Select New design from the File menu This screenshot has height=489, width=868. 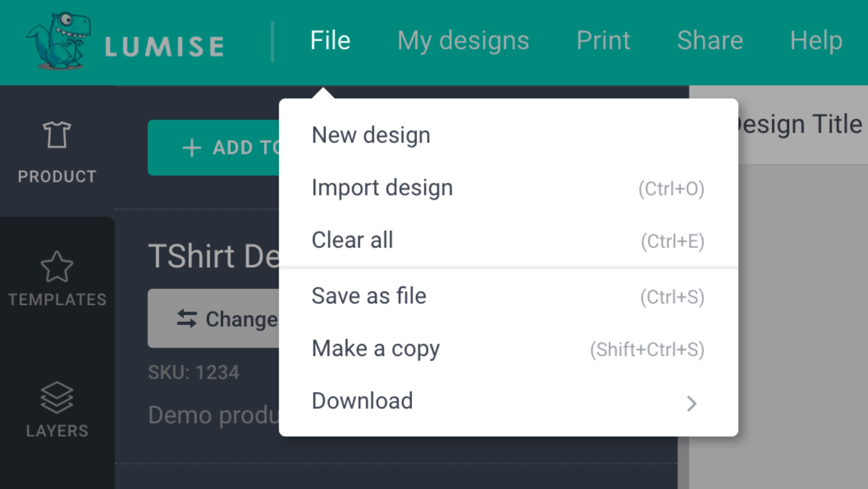coord(371,135)
